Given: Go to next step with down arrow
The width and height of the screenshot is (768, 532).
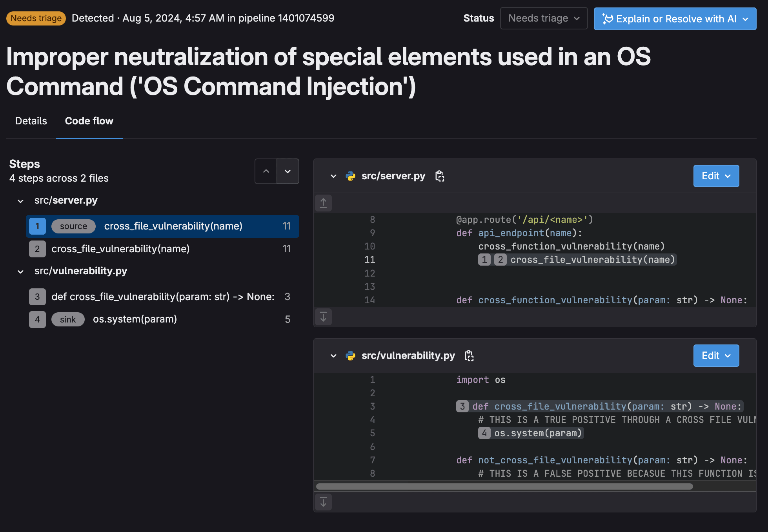Looking at the screenshot, I should pos(288,171).
